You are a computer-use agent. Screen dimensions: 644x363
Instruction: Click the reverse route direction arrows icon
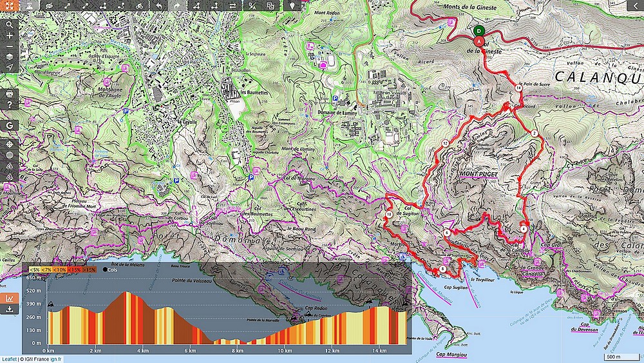pos(233,5)
